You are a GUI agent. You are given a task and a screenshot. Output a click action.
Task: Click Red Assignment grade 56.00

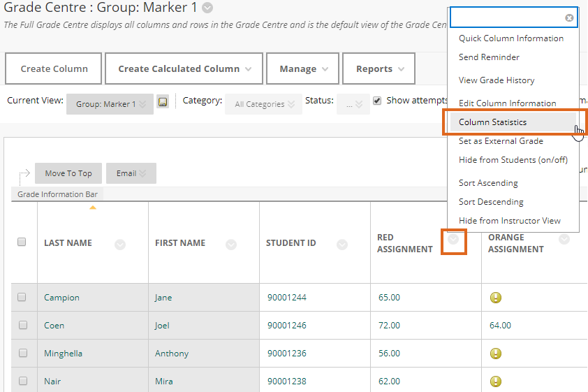(x=389, y=354)
